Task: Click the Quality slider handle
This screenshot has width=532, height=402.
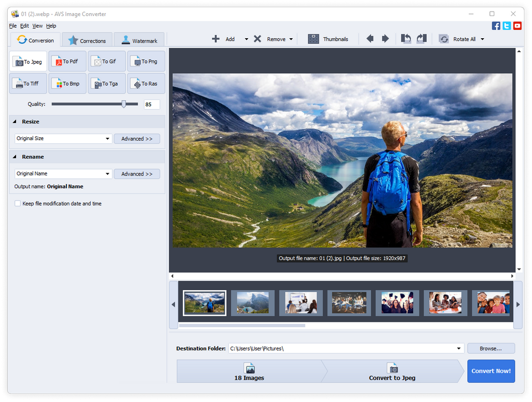Action: tap(124, 104)
